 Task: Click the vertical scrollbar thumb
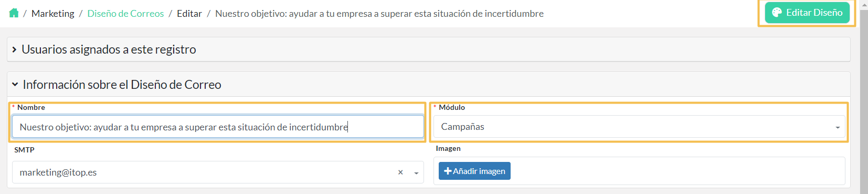(x=864, y=103)
